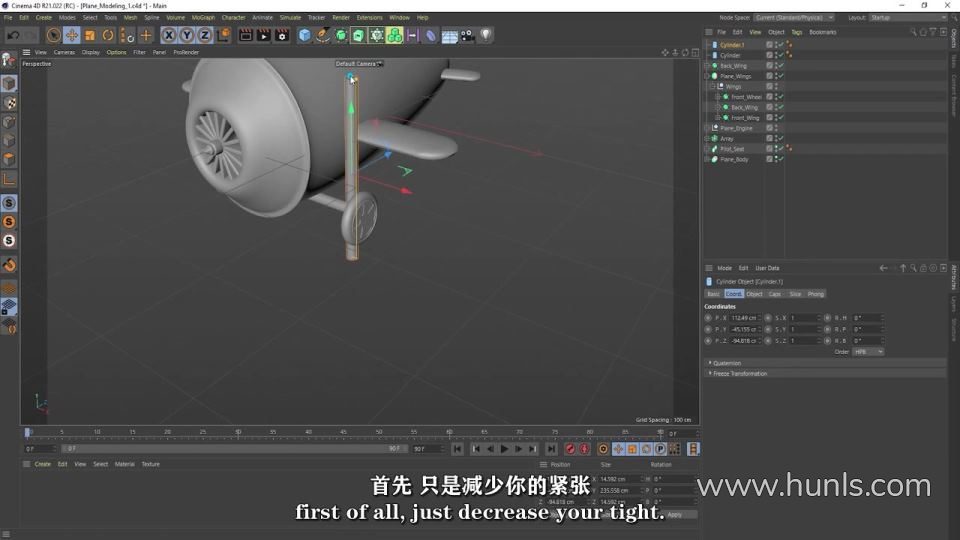Click the Autokeying button
The height and width of the screenshot is (540, 960).
point(585,449)
